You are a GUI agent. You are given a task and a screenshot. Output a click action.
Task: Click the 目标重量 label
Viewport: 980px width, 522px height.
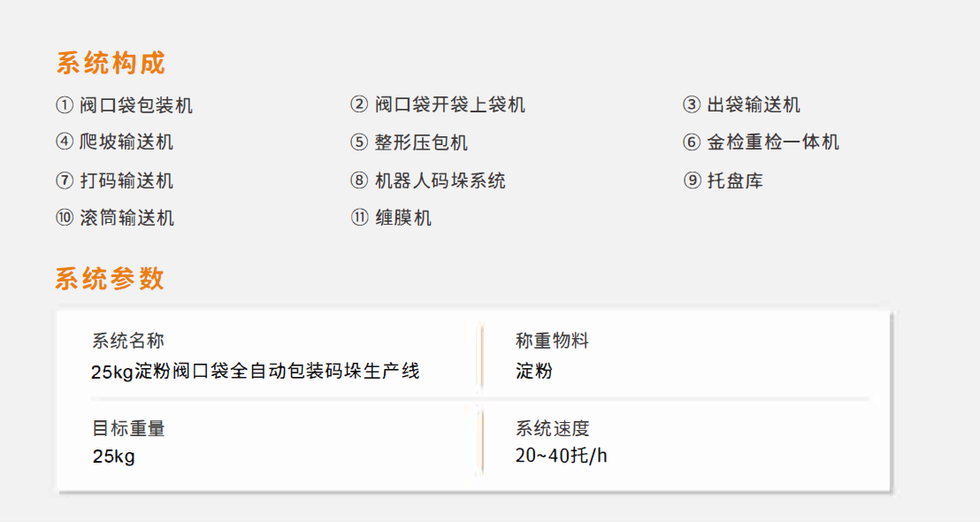pos(128,428)
